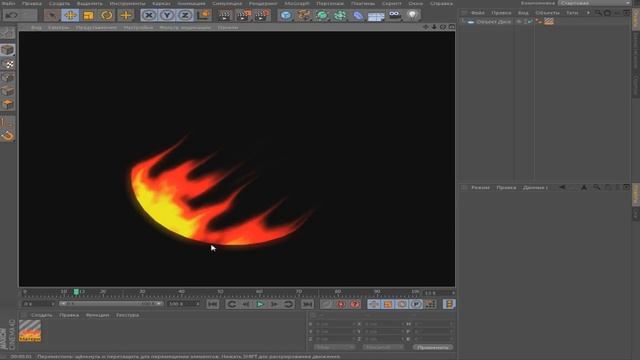The width and height of the screenshot is (640, 360).
Task: Click the back arrow in attribute manager
Action: pyautogui.click(x=562, y=187)
